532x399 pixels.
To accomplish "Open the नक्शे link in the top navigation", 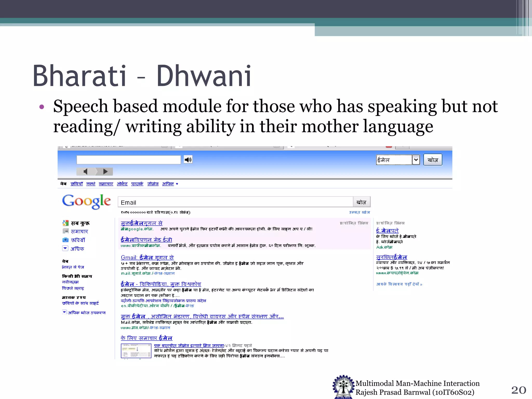I will tap(91, 184).
